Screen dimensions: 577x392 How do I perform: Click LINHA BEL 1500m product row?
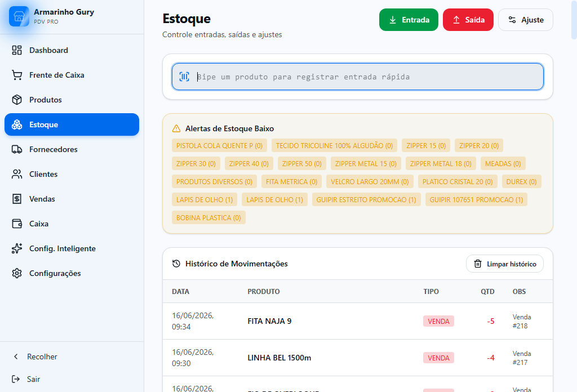coord(358,358)
